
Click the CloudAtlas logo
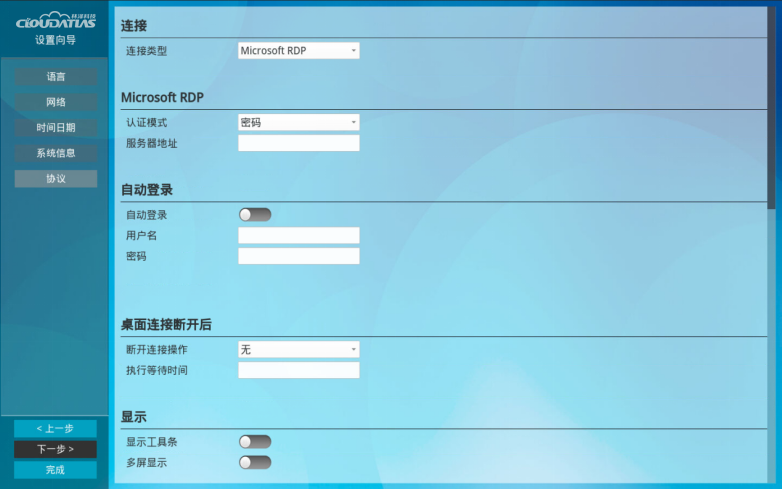pyautogui.click(x=55, y=21)
